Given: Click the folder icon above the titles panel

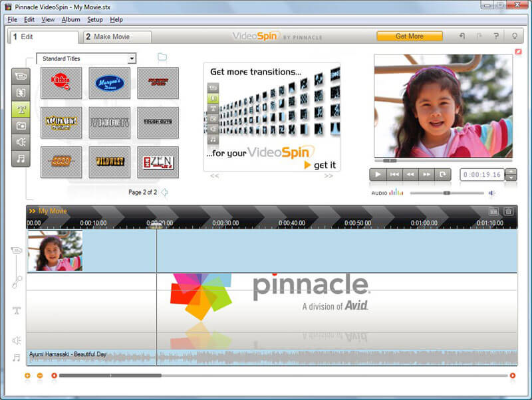Looking at the screenshot, I should 162,58.
